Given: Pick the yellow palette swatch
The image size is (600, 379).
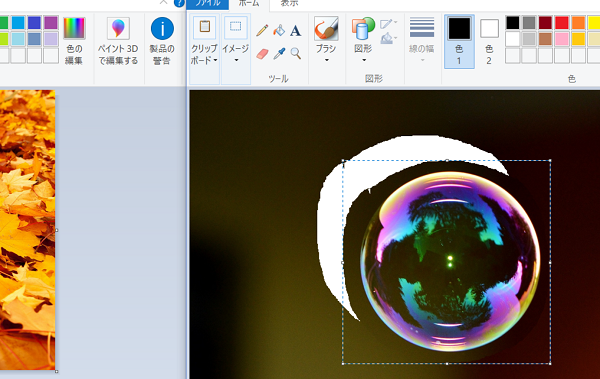Looking at the screenshot, I should [x=594, y=23].
